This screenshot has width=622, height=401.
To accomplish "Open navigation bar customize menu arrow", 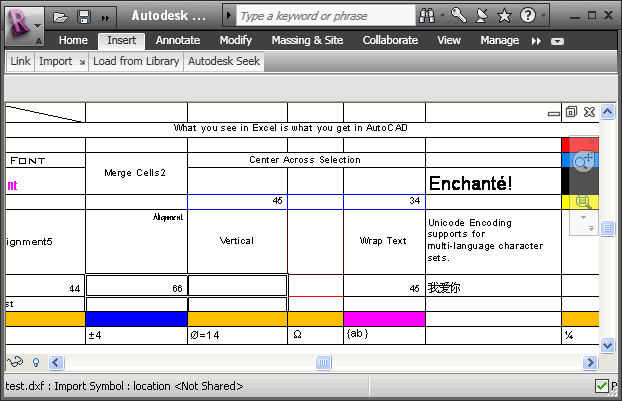I will pos(591,228).
